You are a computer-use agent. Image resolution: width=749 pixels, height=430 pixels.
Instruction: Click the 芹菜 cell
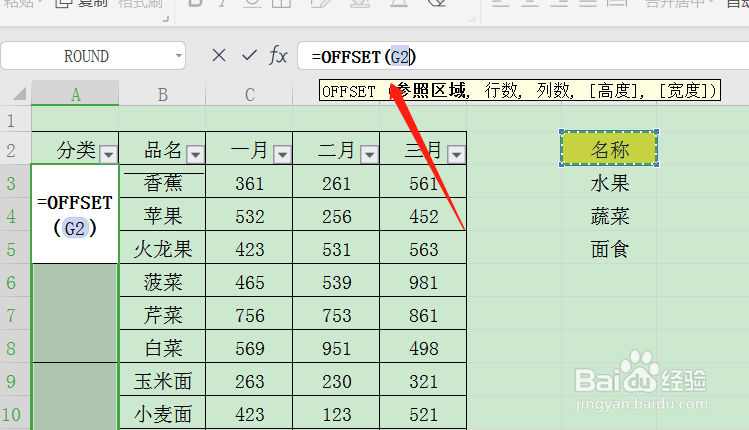(x=162, y=314)
